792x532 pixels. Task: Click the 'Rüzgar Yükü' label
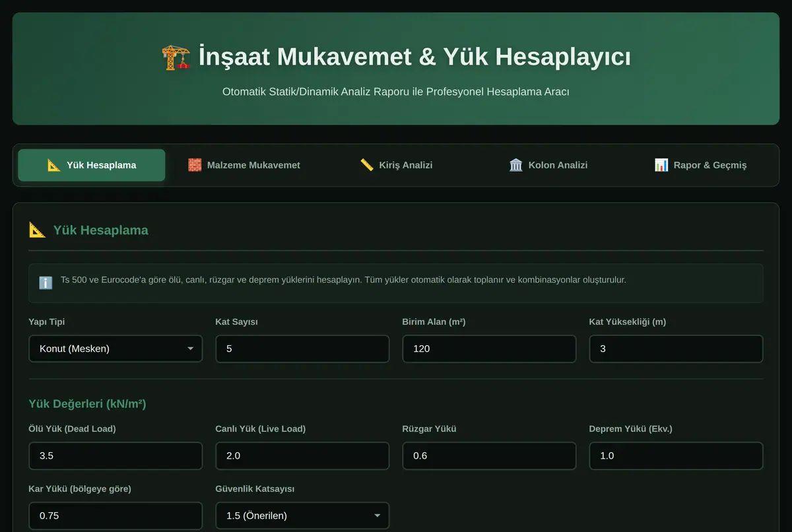tap(429, 429)
